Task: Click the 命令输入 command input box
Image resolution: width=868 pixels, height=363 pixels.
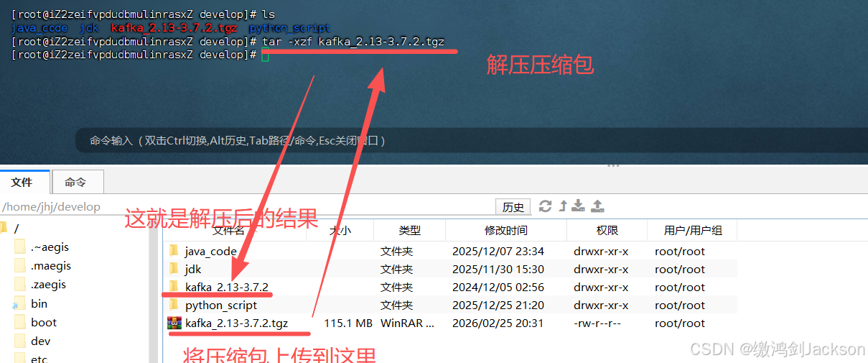Action: tap(471, 141)
